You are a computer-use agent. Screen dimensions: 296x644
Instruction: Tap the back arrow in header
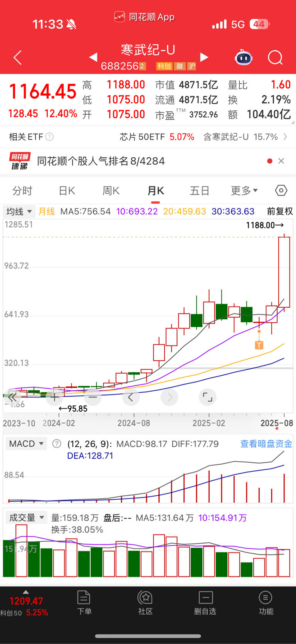pos(18,57)
